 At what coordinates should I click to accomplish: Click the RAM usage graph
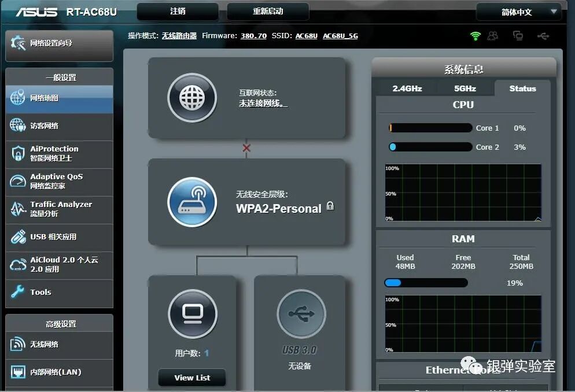click(463, 324)
